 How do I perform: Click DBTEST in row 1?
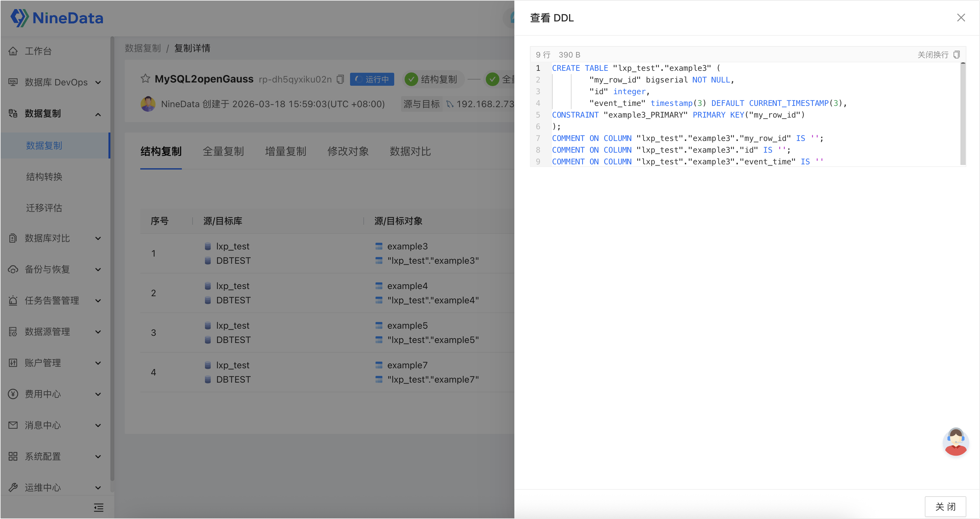(233, 261)
